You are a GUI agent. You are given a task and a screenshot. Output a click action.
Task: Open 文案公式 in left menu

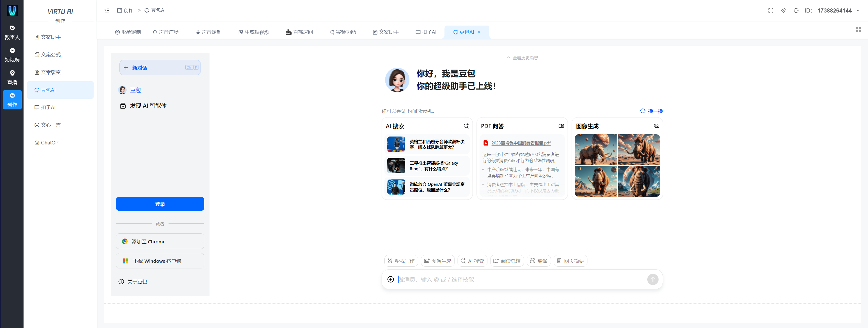pyautogui.click(x=60, y=54)
